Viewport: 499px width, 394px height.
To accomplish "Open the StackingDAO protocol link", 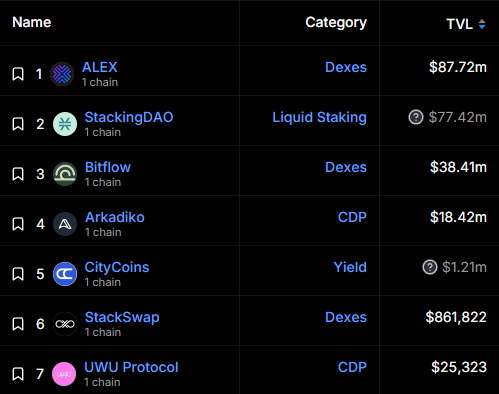I will click(x=129, y=117).
